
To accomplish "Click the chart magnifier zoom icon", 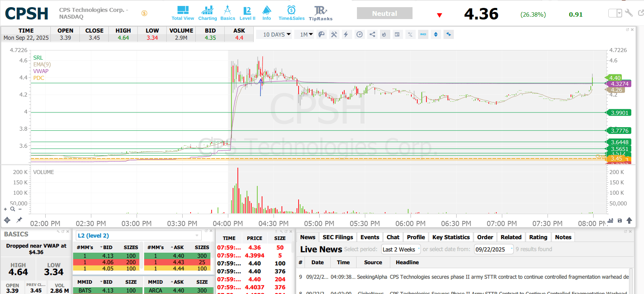I will [13, 209].
